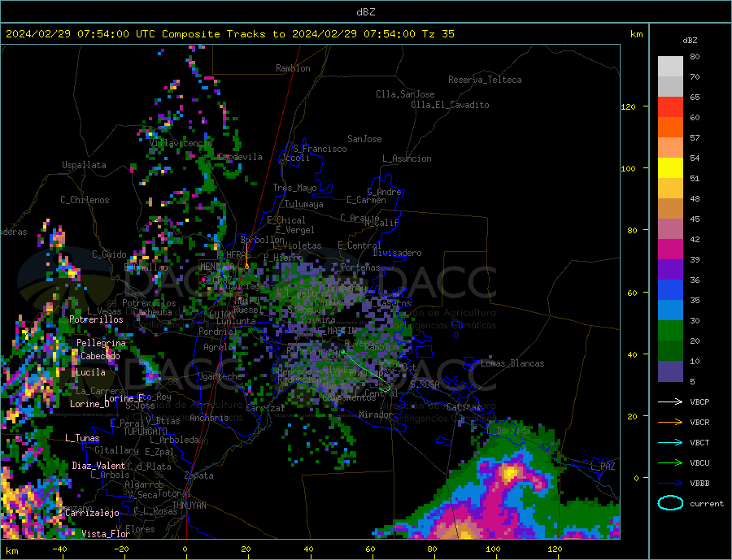Click the cyan 'current' ellipse symbol

670,503
